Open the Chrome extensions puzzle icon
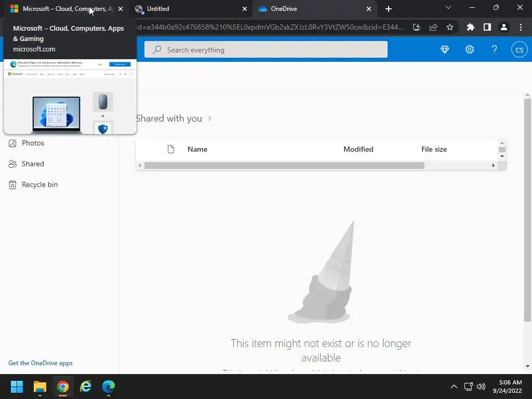Image resolution: width=532 pixels, height=399 pixels. coord(471,27)
